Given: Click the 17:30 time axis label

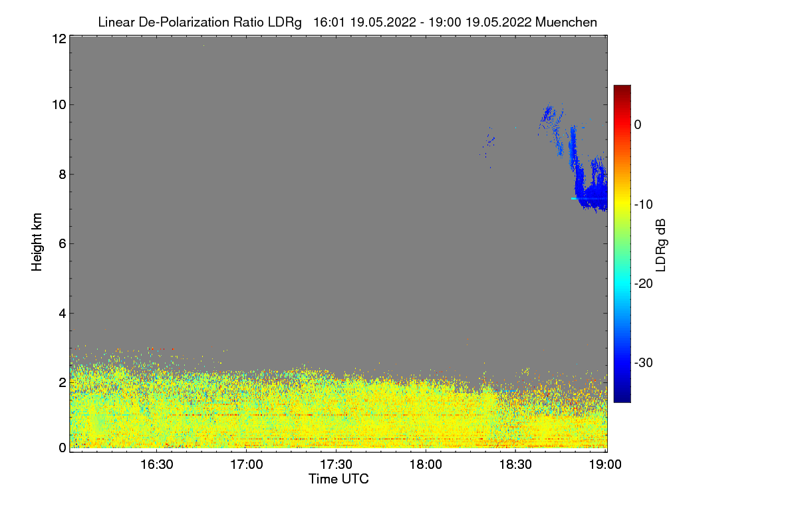Looking at the screenshot, I should point(336,465).
